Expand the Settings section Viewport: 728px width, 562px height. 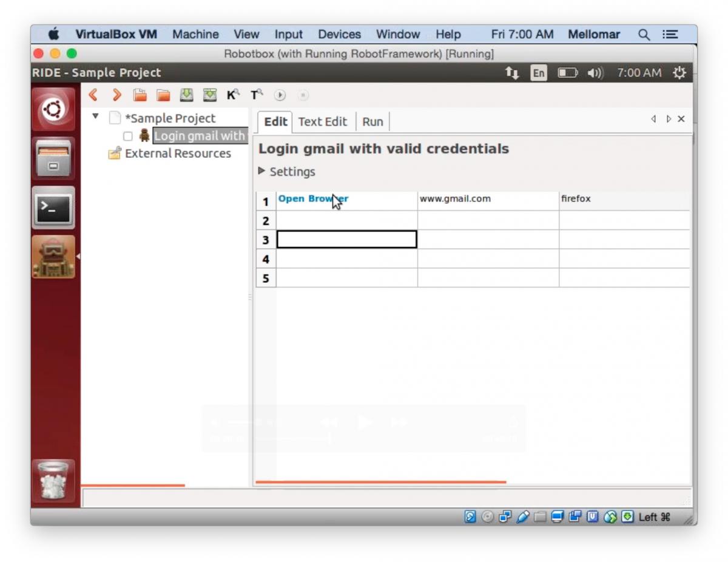pos(261,171)
